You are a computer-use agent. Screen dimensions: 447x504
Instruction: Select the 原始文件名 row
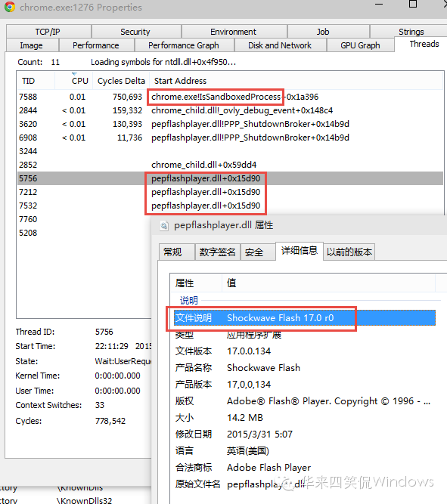coord(305,484)
